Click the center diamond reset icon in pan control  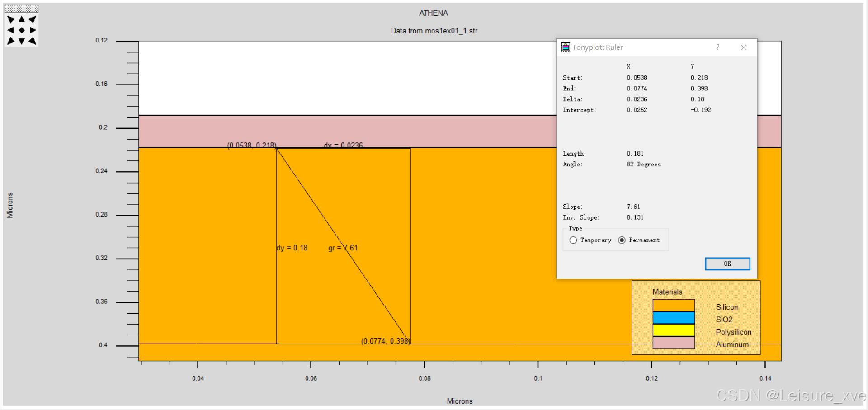click(21, 30)
